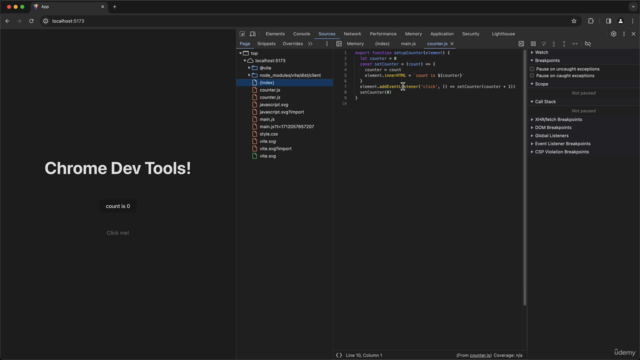The width and height of the screenshot is (640, 360).
Task: Switch to Snippets navigator tab
Action: pos(267,44)
